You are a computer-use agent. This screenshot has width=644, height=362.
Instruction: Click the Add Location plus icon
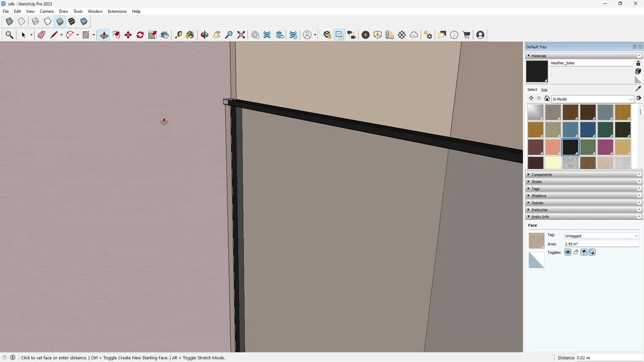[x=366, y=35]
